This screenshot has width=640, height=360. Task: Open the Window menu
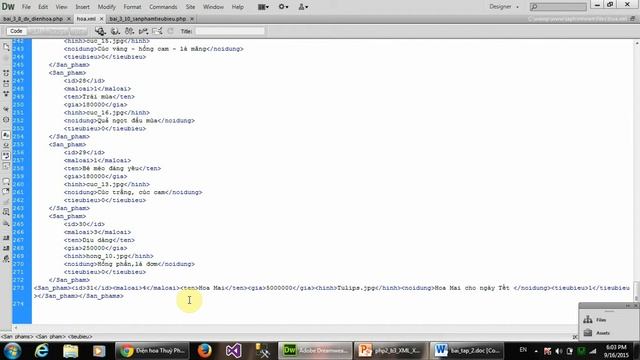[x=213, y=7]
